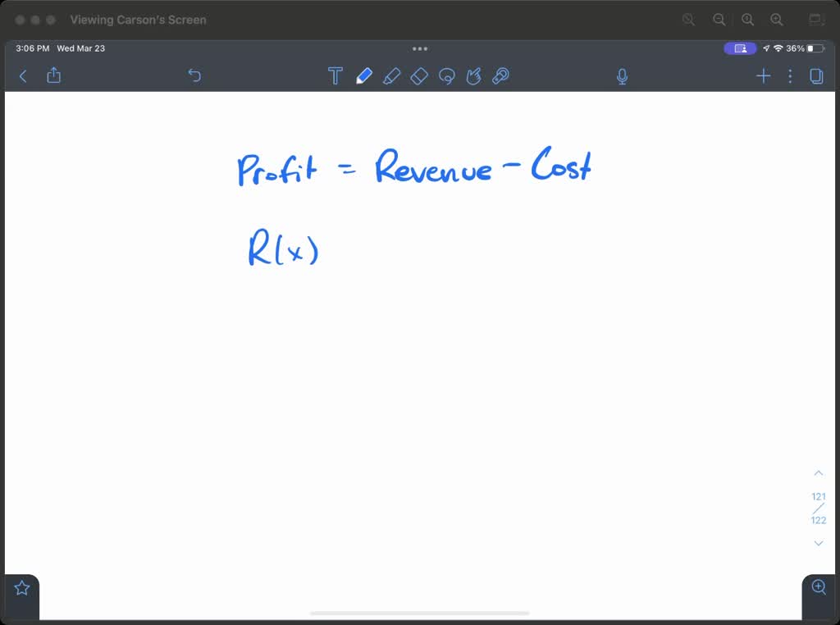Tap the plus button to add content
The height and width of the screenshot is (625, 840).
click(763, 75)
